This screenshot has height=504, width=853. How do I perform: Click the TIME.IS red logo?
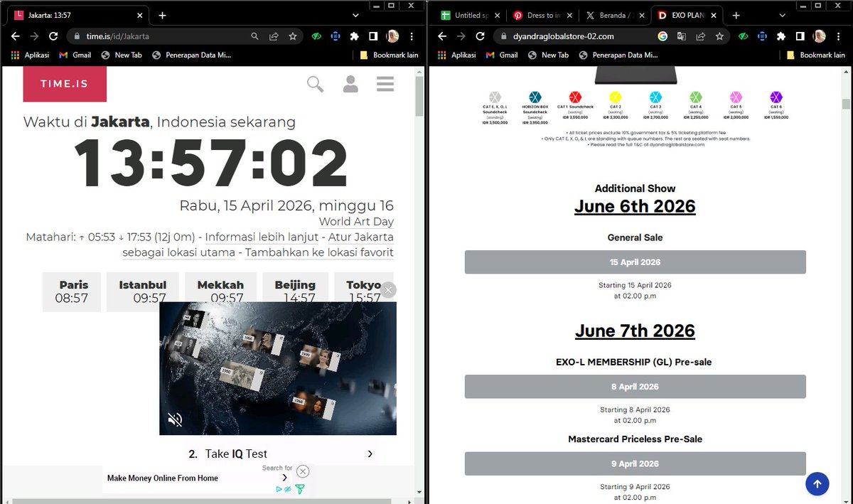[65, 84]
